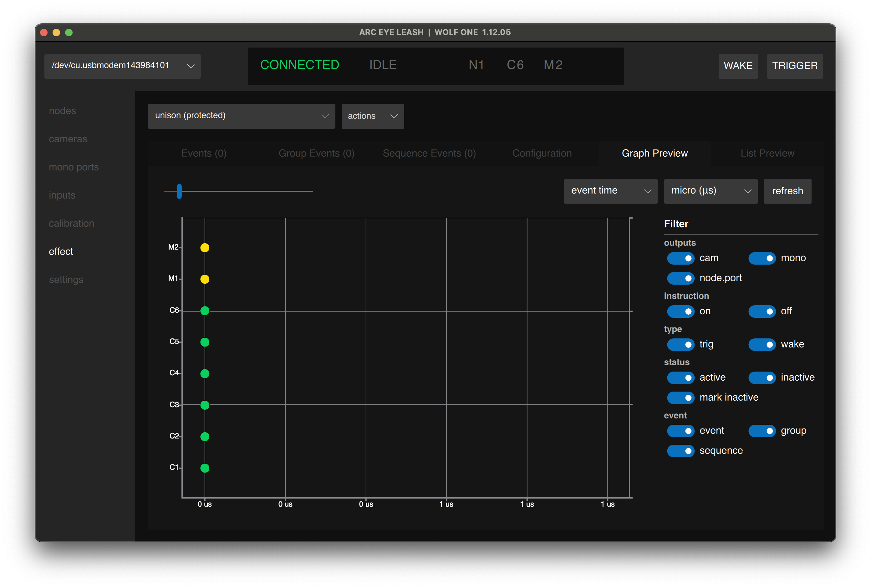871x588 pixels.
Task: Toggle the wake type filter
Action: (x=761, y=344)
